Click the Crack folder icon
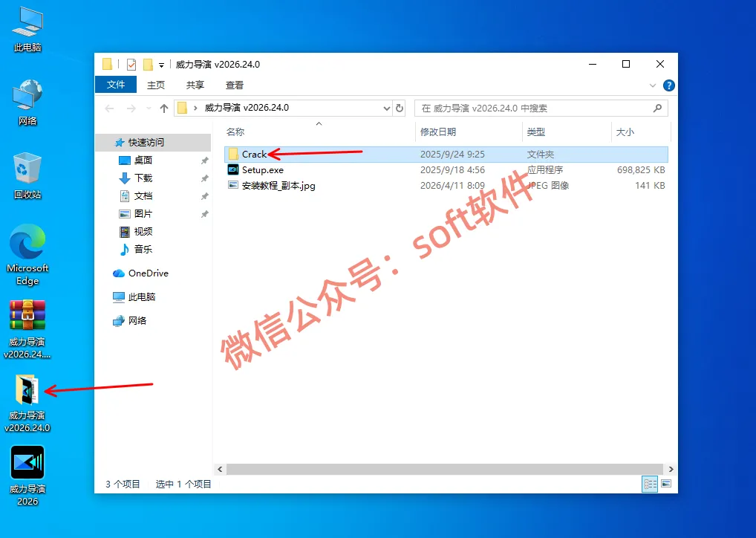 pyautogui.click(x=233, y=154)
